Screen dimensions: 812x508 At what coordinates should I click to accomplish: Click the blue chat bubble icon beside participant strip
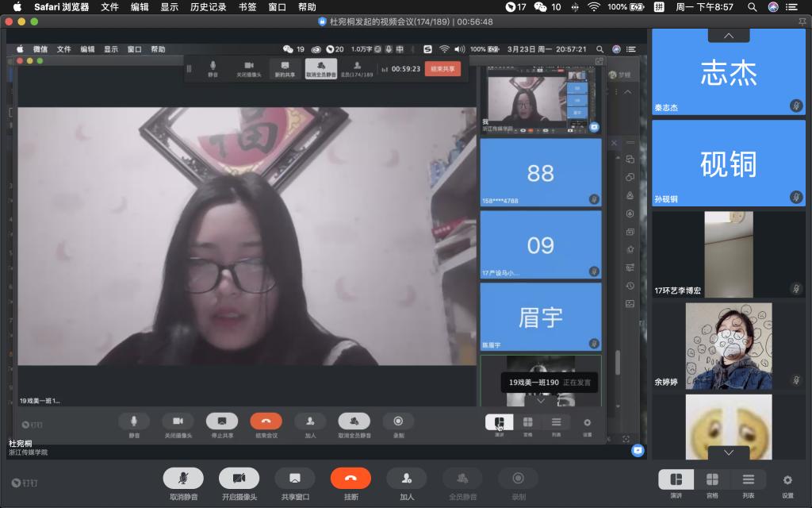(638, 450)
